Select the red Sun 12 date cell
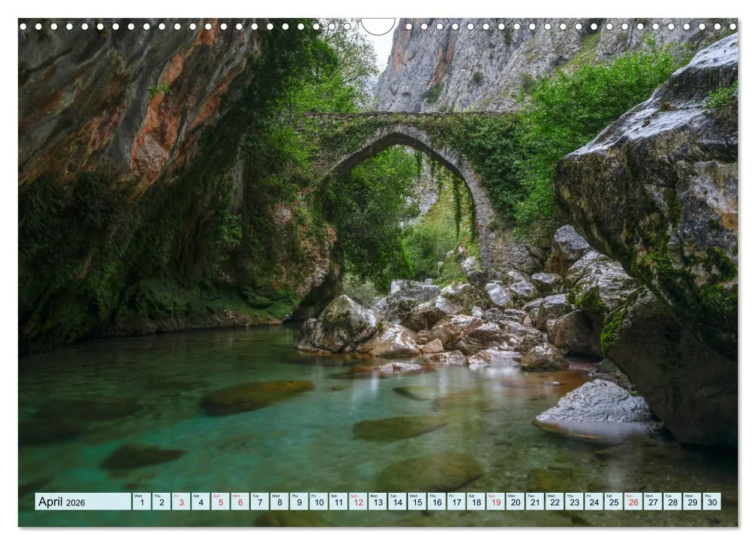 point(358,502)
